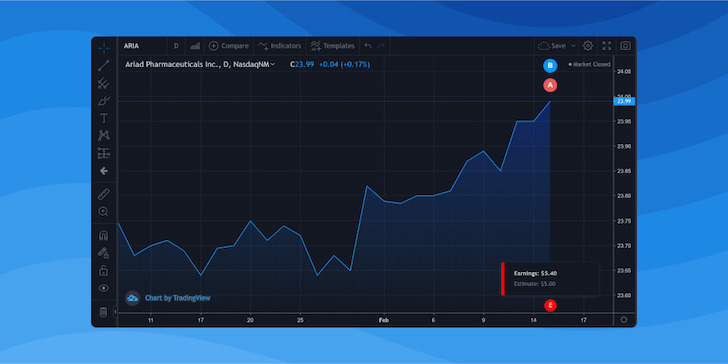728x364 pixels.
Task: Open the Indicators menu
Action: click(280, 46)
